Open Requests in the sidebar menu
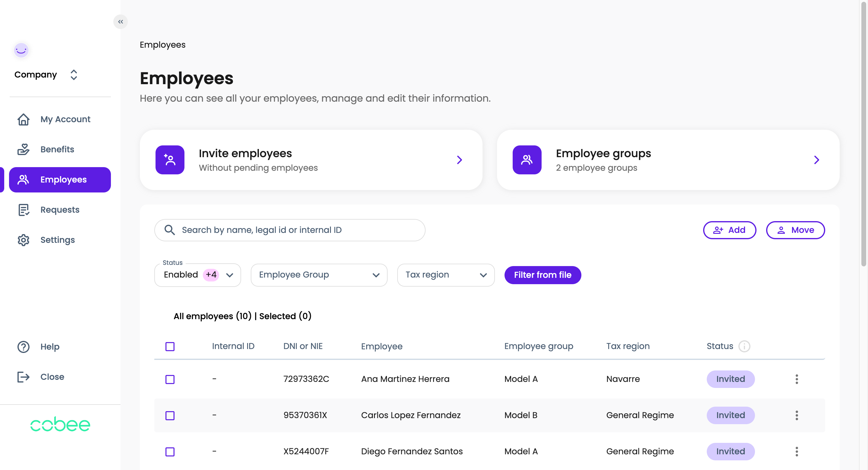 coord(60,210)
